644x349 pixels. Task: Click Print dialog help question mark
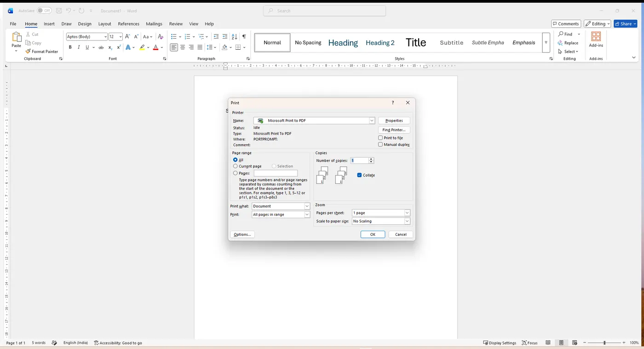point(392,103)
